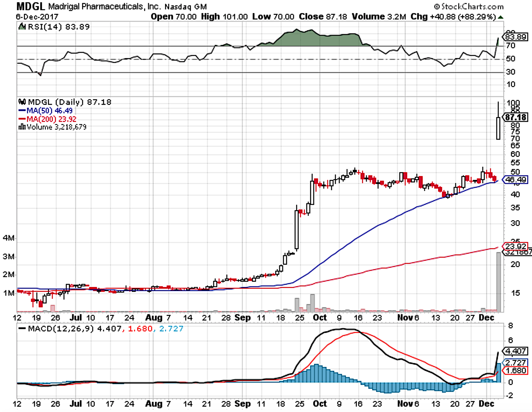Click the Volume 3.2M header value
Viewport: 532px width, 412px height.
click(379, 17)
